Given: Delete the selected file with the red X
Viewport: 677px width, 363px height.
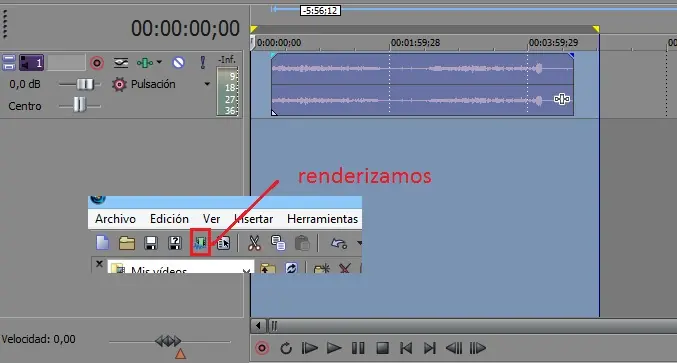Looking at the screenshot, I should [345, 268].
